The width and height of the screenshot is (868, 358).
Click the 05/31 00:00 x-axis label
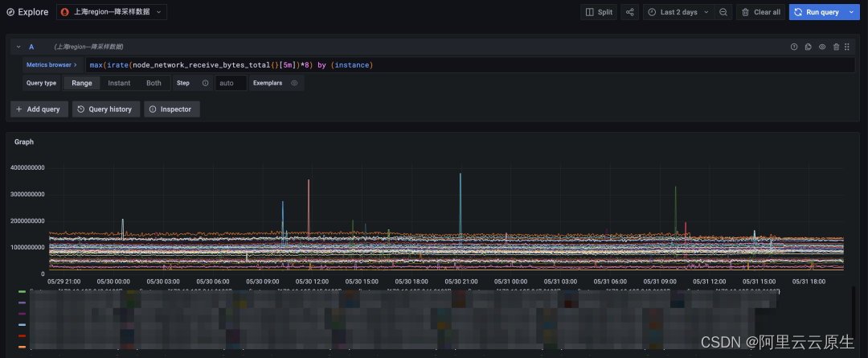tap(510, 282)
